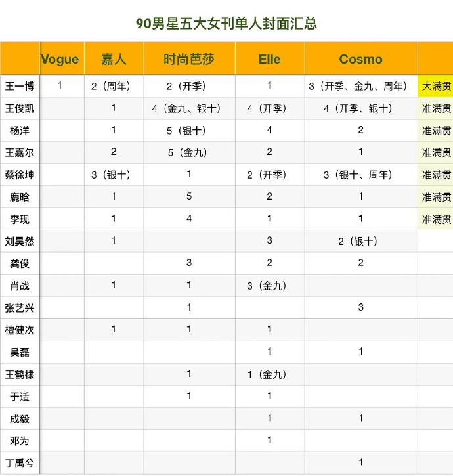Image resolution: width=453 pixels, height=476 pixels.
Task: Click the name 王一博
Action: [x=20, y=86]
